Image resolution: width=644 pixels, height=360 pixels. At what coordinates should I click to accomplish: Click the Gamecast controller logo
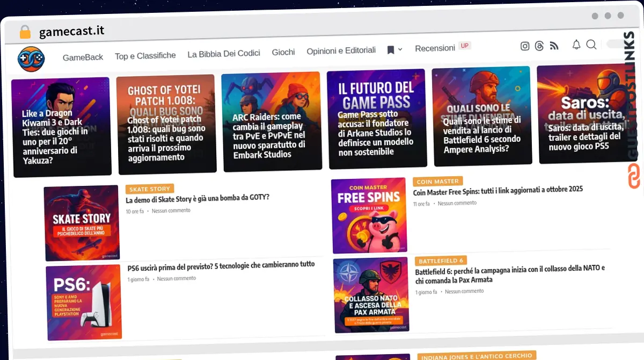coord(31,59)
